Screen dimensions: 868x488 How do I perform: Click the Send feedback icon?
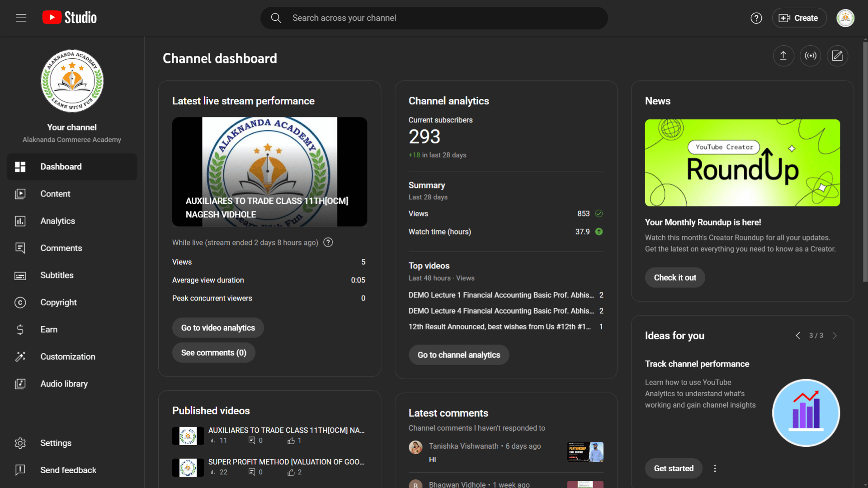[x=20, y=470]
